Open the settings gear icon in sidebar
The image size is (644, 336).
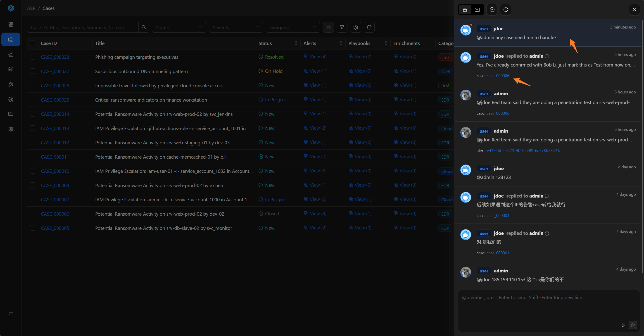[11, 129]
